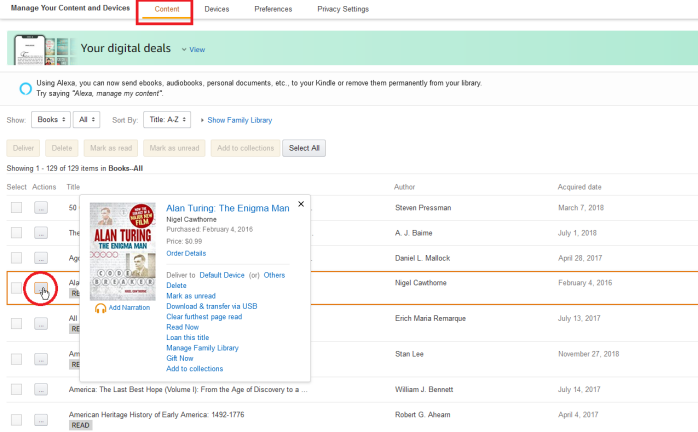Screen dimensions: 698x432
Task: Click the Mark as read button
Action: 111,148
